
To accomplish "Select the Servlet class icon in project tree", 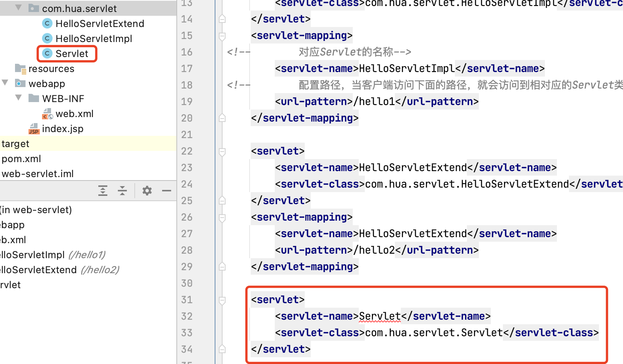I will 47,53.
